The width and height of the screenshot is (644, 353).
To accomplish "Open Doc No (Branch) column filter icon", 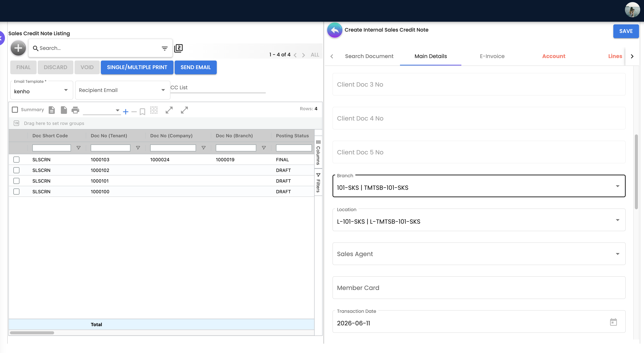I will click(x=264, y=148).
